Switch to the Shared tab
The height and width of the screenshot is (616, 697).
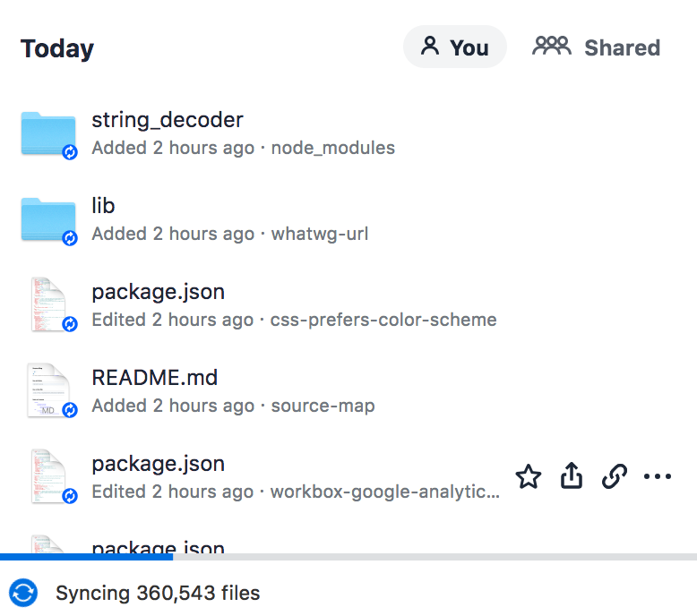click(596, 47)
